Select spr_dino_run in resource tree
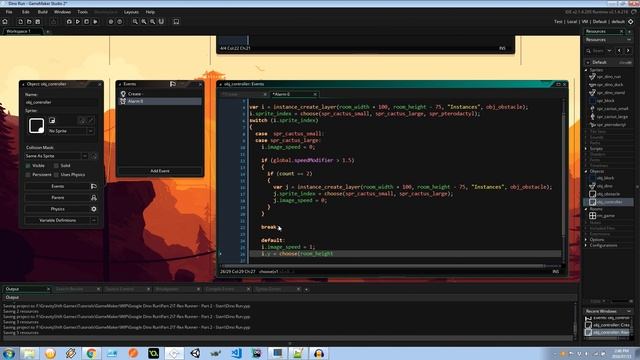Screen dimensions: 640x360 (609, 77)
